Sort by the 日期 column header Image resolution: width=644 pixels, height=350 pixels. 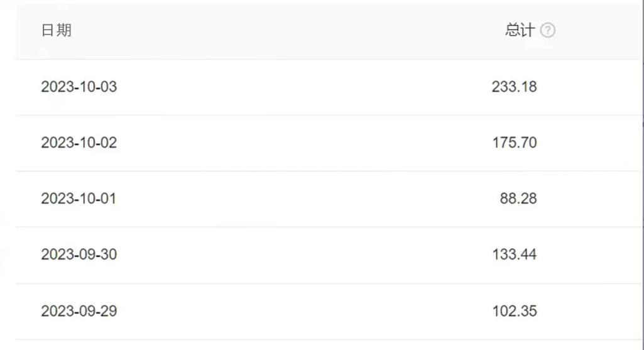pos(57,30)
